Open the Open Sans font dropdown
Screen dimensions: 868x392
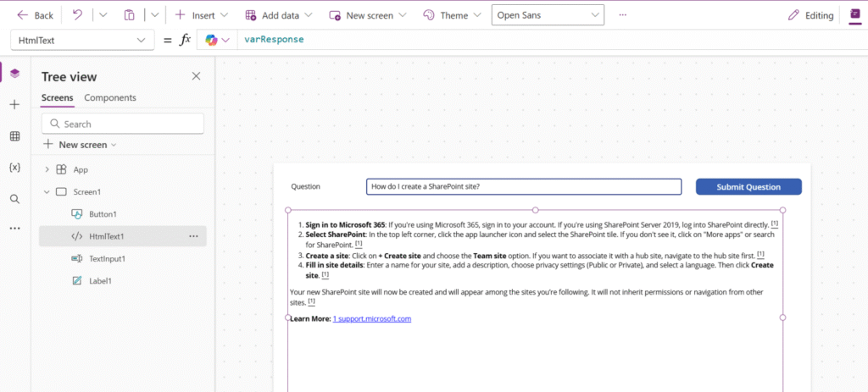pyautogui.click(x=548, y=15)
